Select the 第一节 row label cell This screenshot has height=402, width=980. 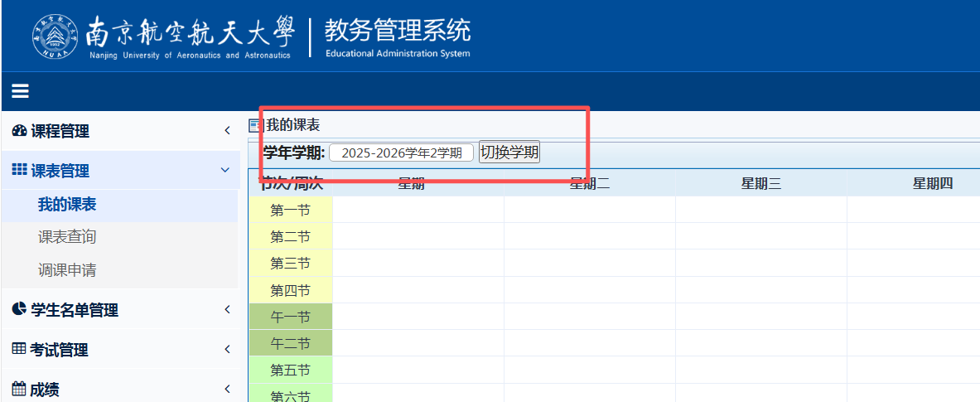[290, 211]
